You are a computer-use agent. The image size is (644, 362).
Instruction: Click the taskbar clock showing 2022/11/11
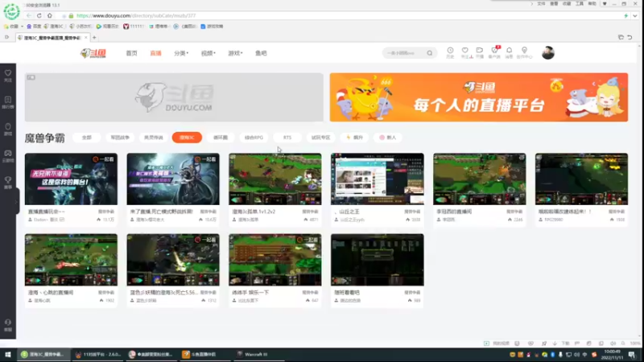[612, 355]
